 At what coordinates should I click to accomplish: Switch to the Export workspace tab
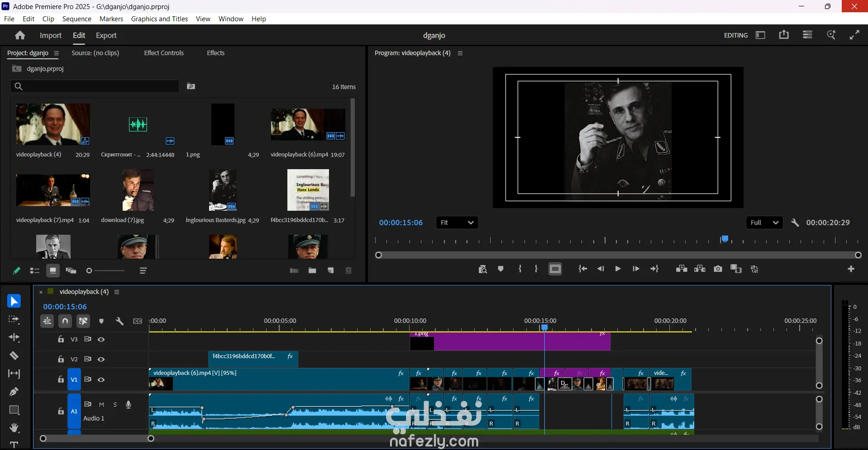106,35
